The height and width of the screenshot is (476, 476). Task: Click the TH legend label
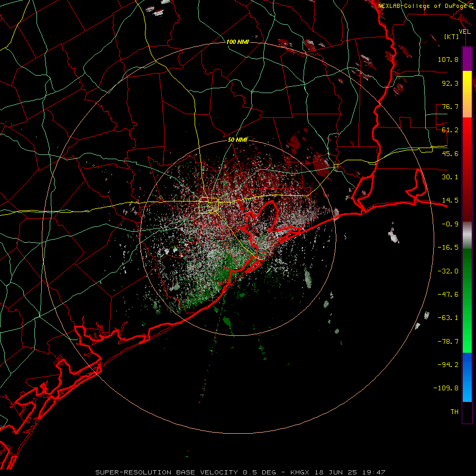click(454, 411)
